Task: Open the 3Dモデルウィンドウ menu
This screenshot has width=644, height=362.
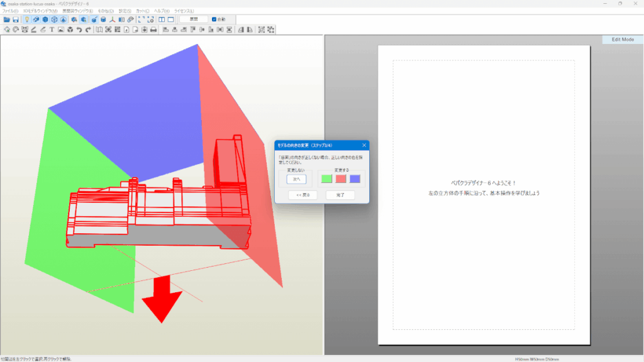Action: pos(40,11)
